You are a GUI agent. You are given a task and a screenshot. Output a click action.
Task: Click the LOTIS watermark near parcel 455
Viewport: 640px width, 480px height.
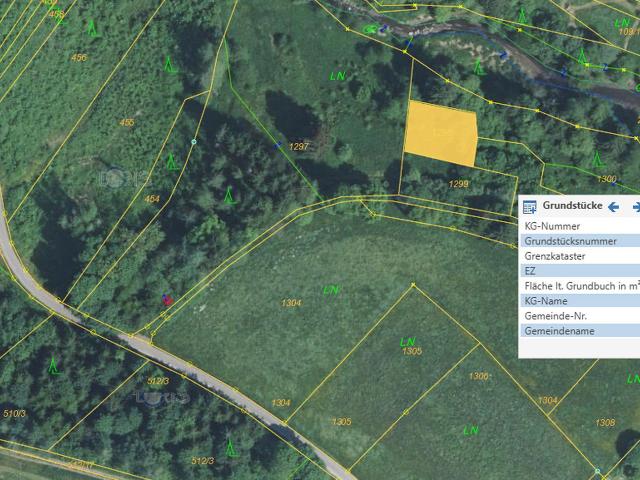[x=125, y=178]
